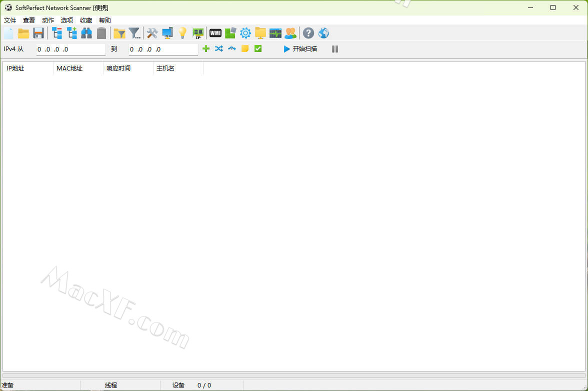Click the shared network folder icon

tap(260, 33)
